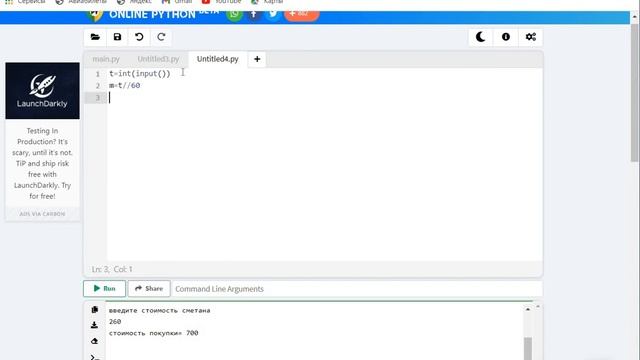Save the code with the floppy icon
This screenshot has height=360, width=640.
coord(117,37)
